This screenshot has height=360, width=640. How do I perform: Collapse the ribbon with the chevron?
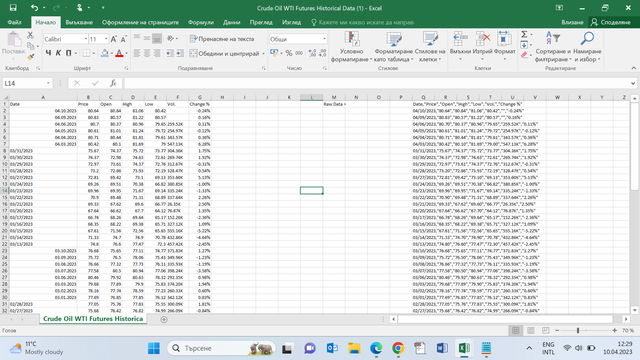(633, 68)
